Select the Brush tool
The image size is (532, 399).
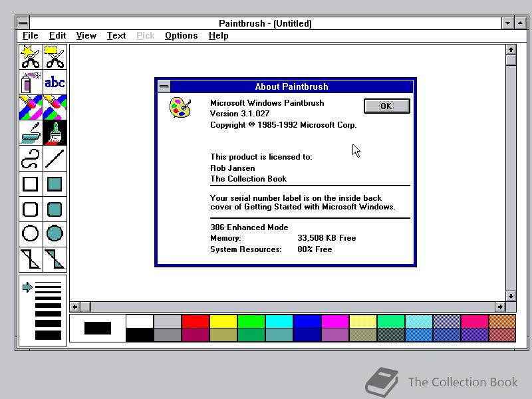pos(55,132)
